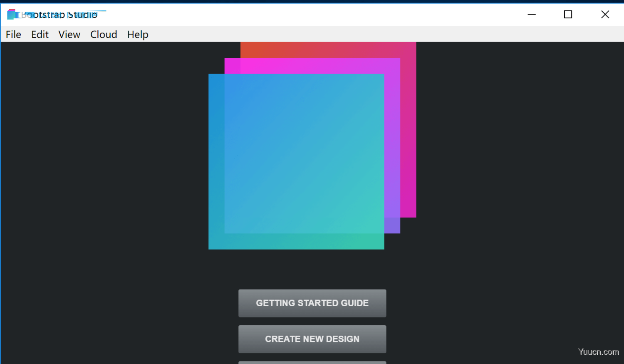Maximize the Bootstrap Studio window
The width and height of the screenshot is (624, 364).
[568, 14]
